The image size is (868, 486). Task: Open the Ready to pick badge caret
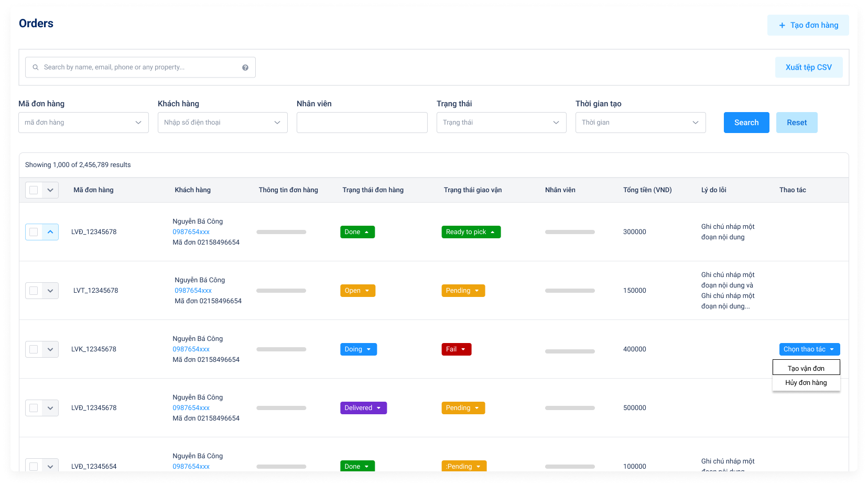pyautogui.click(x=493, y=231)
